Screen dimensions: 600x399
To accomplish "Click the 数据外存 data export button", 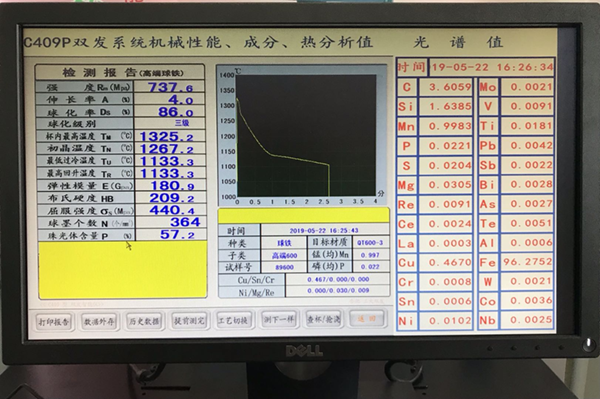I will coord(99,321).
